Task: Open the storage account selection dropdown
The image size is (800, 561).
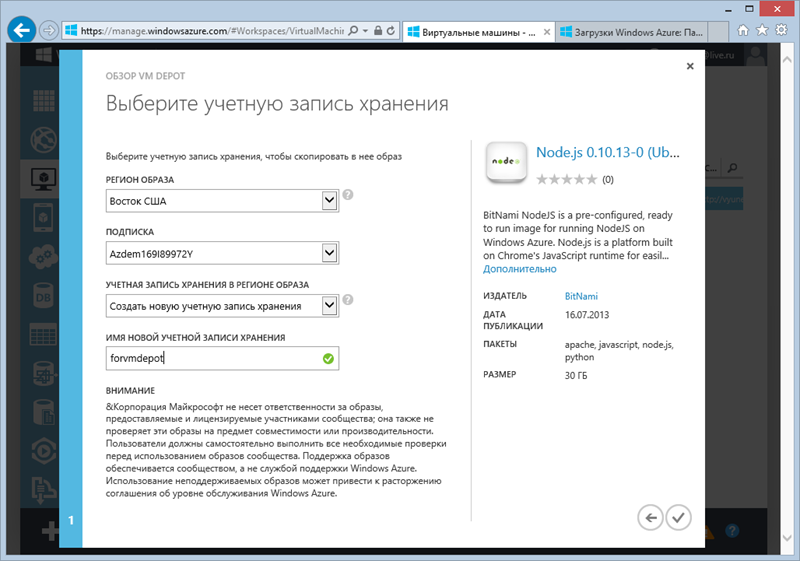Action: pyautogui.click(x=222, y=306)
